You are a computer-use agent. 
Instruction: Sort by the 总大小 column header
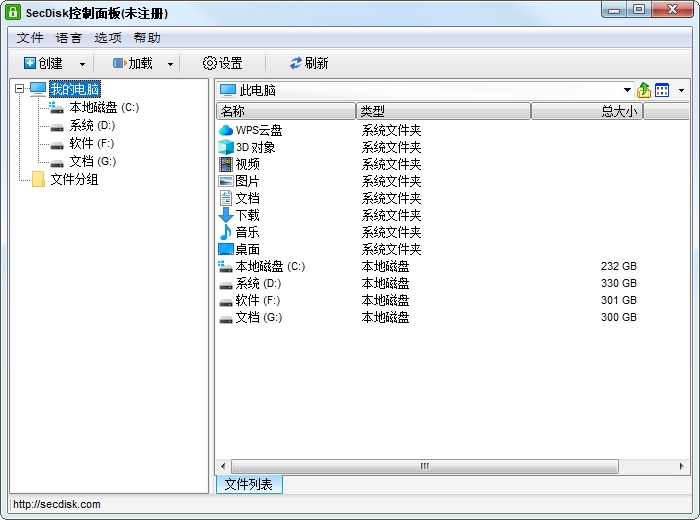pyautogui.click(x=587, y=111)
